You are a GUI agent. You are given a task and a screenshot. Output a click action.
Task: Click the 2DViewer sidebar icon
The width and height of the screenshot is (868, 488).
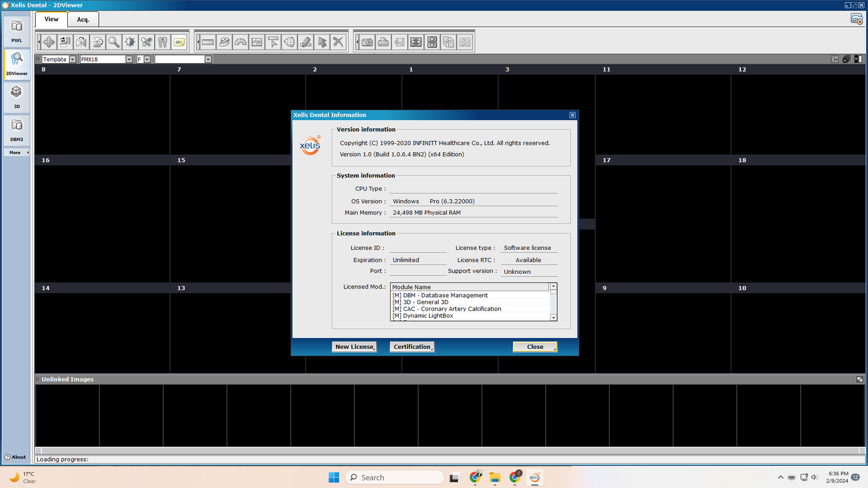click(x=17, y=64)
